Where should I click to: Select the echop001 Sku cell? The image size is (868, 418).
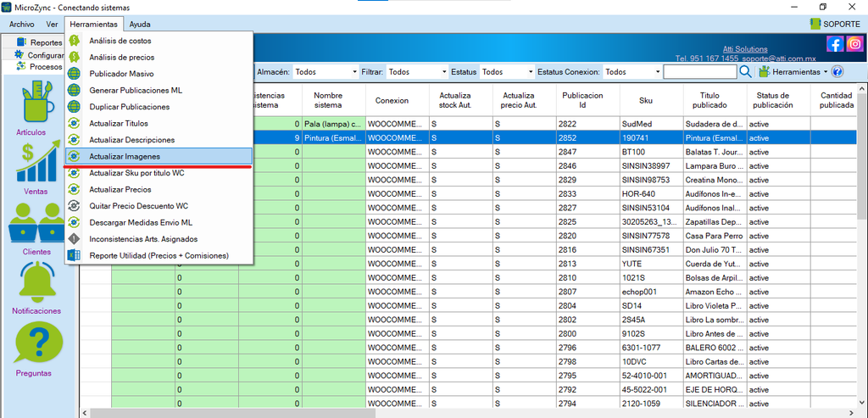pos(652,291)
